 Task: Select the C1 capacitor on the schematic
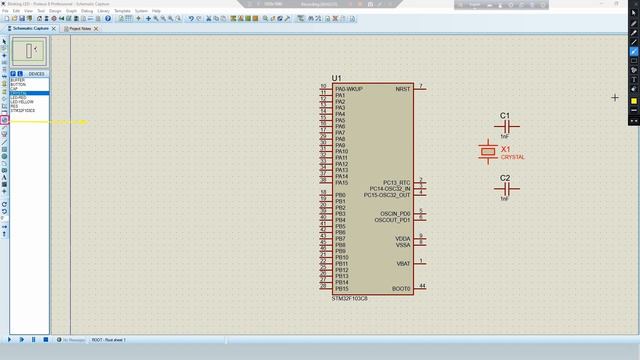[x=507, y=126]
